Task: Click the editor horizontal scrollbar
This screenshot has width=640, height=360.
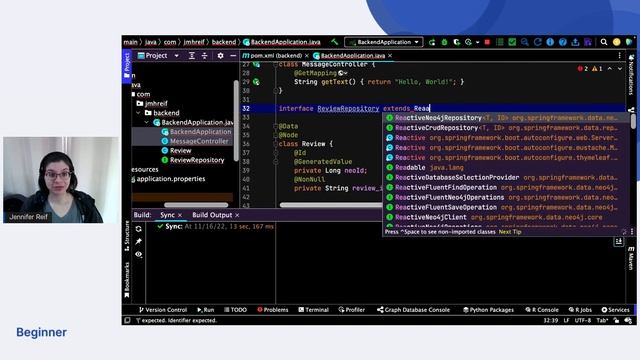Action: [x=331, y=205]
